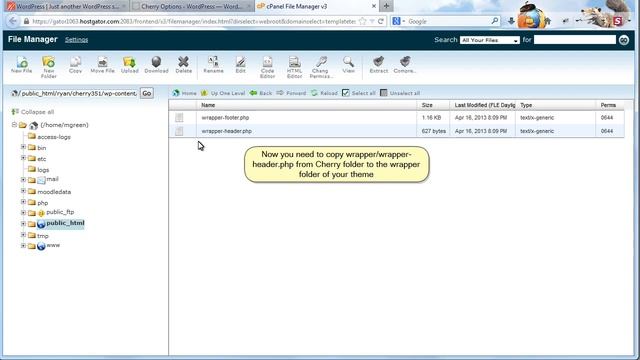Create a New Folder from toolbar
640x360 pixels.
48,67
